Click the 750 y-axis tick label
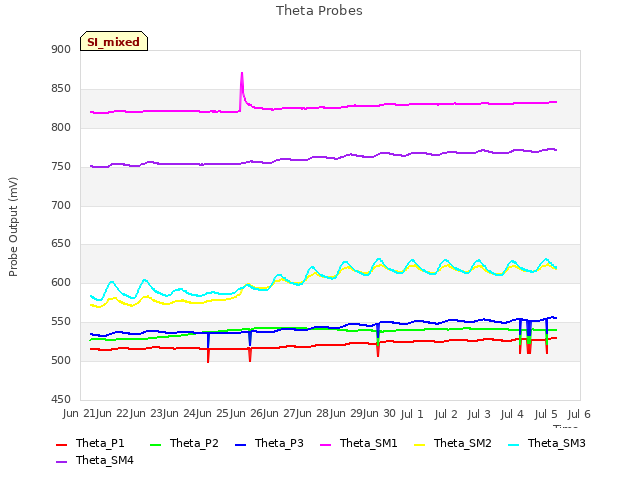The width and height of the screenshot is (640, 480). coord(61,167)
